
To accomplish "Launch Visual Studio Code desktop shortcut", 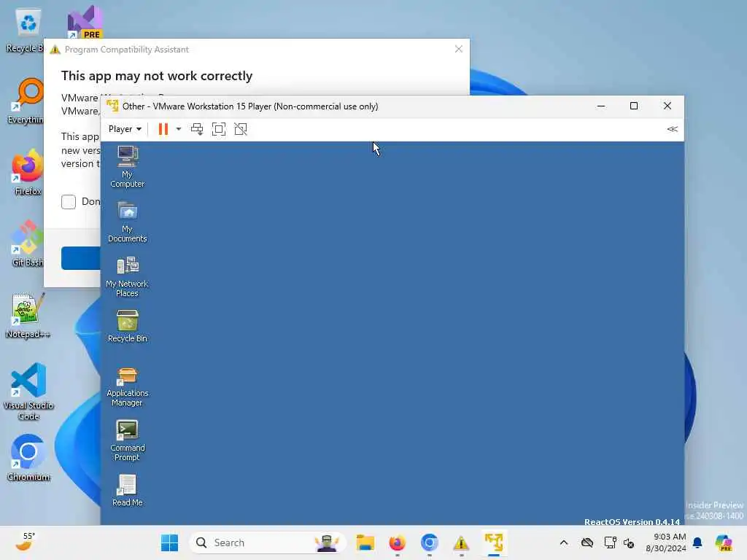I will tap(28, 392).
